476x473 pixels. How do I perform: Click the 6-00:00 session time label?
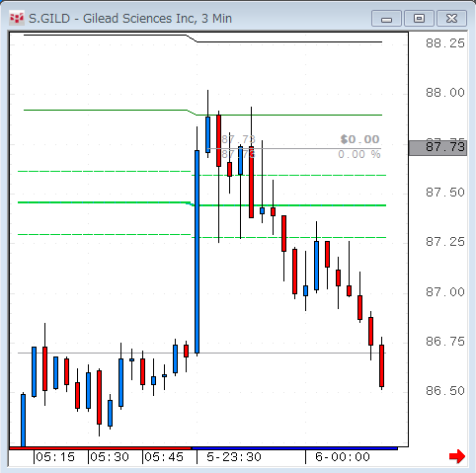[x=343, y=457]
